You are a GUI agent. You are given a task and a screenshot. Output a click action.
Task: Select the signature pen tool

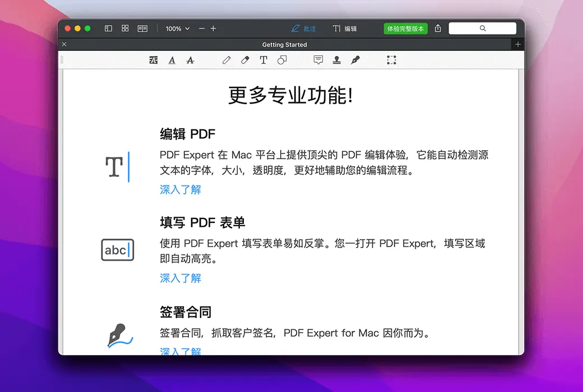tap(355, 60)
